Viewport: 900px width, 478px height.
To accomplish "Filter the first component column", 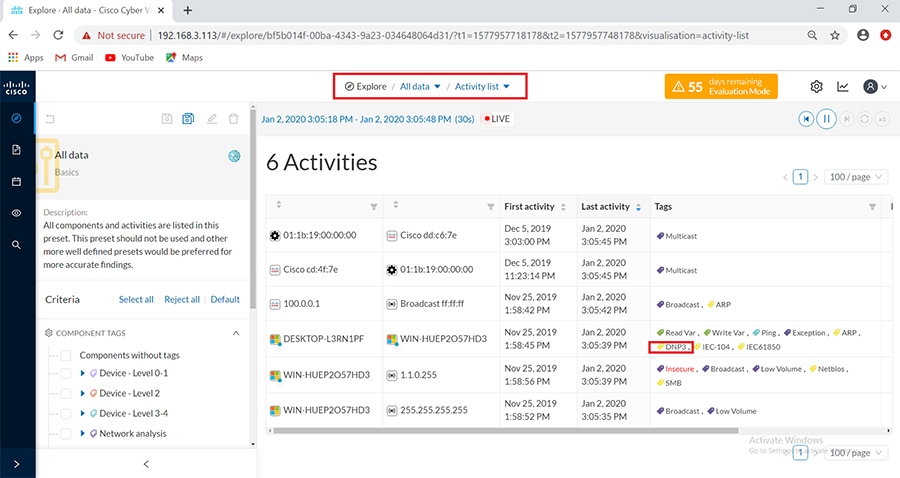I will 374,207.
